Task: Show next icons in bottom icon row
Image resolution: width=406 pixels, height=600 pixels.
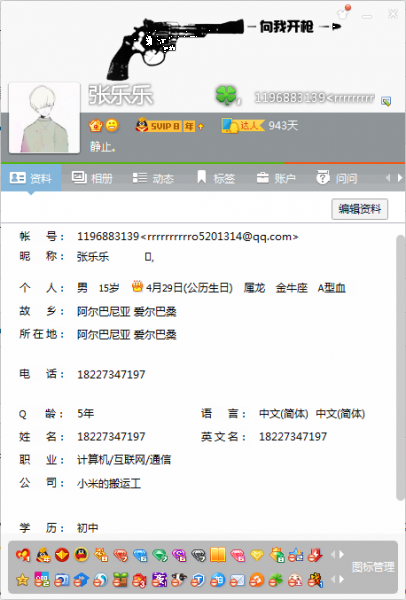Action: pyautogui.click(x=341, y=580)
